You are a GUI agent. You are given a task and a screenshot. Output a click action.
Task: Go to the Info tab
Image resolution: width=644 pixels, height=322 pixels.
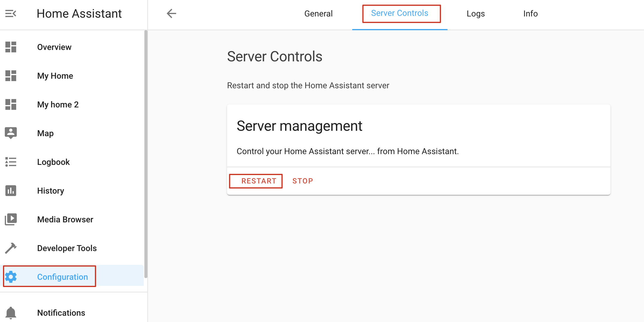530,14
